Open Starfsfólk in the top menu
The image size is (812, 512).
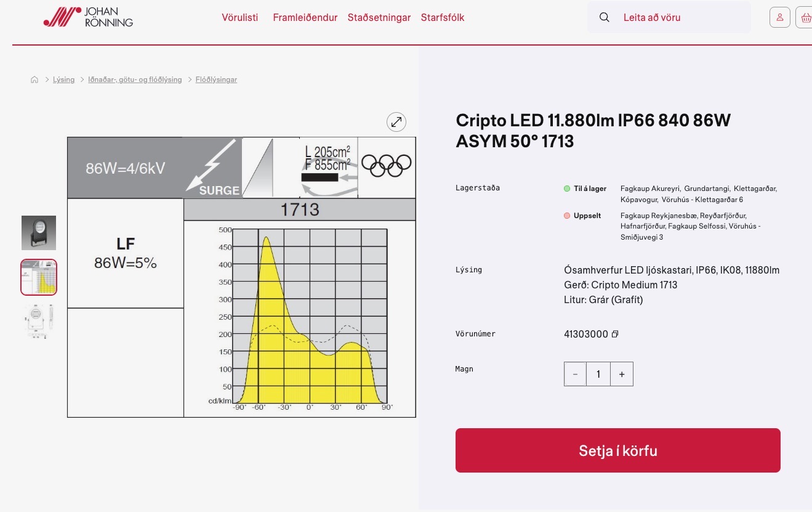443,17
